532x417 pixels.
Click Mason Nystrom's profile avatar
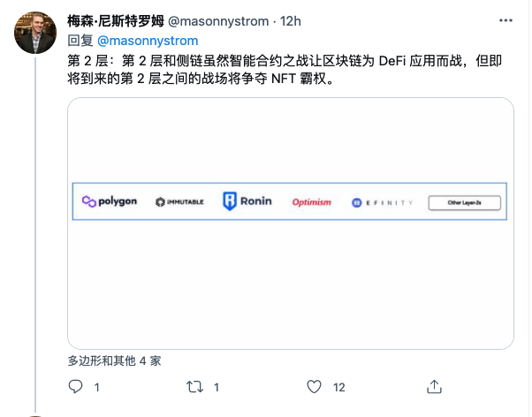(35, 33)
